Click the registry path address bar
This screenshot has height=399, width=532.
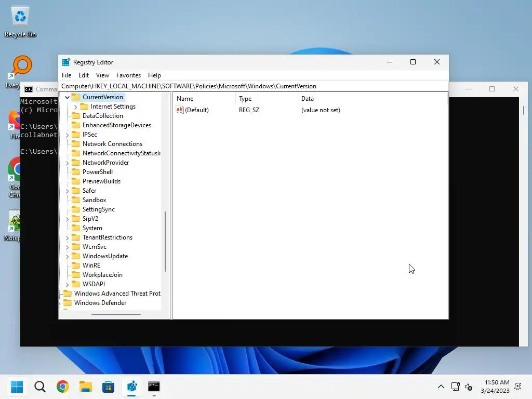(x=254, y=86)
